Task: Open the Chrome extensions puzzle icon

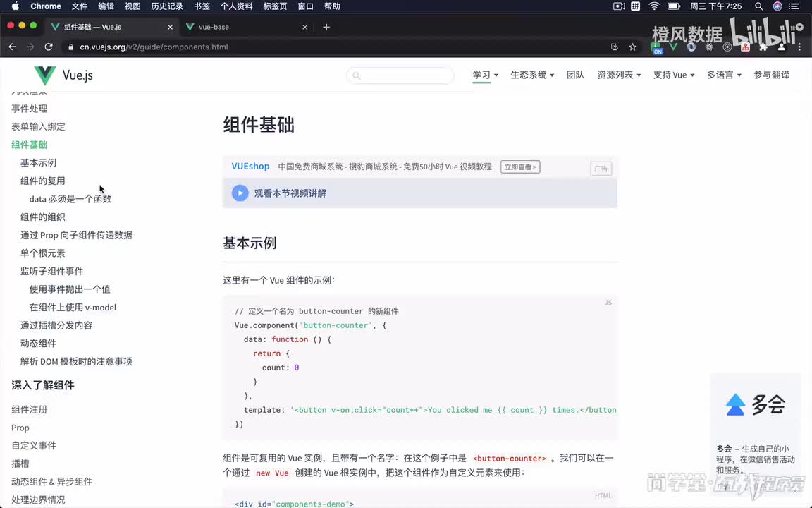Action: coord(763,47)
